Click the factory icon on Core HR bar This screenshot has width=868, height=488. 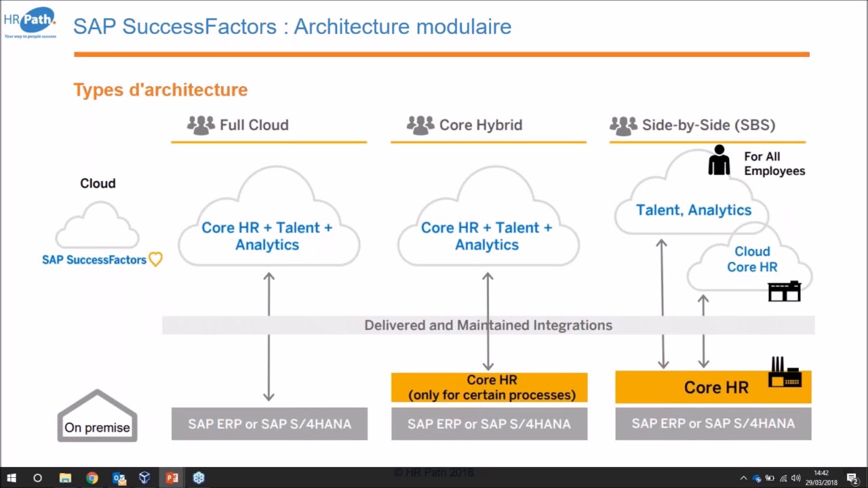coord(785,371)
